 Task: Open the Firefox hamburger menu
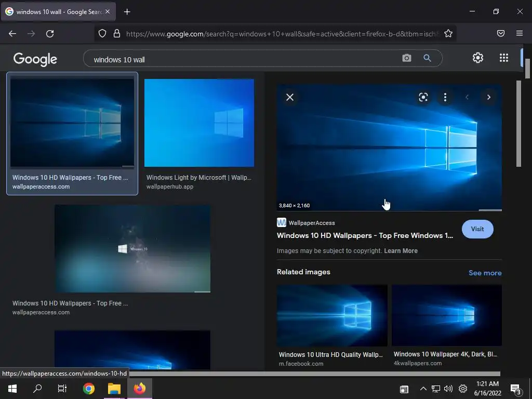click(520, 33)
